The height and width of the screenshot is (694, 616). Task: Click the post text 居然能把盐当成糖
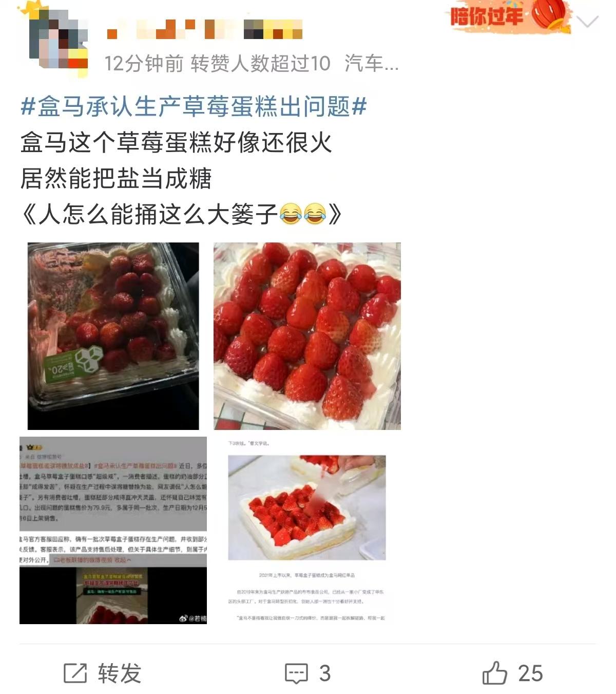116,179
